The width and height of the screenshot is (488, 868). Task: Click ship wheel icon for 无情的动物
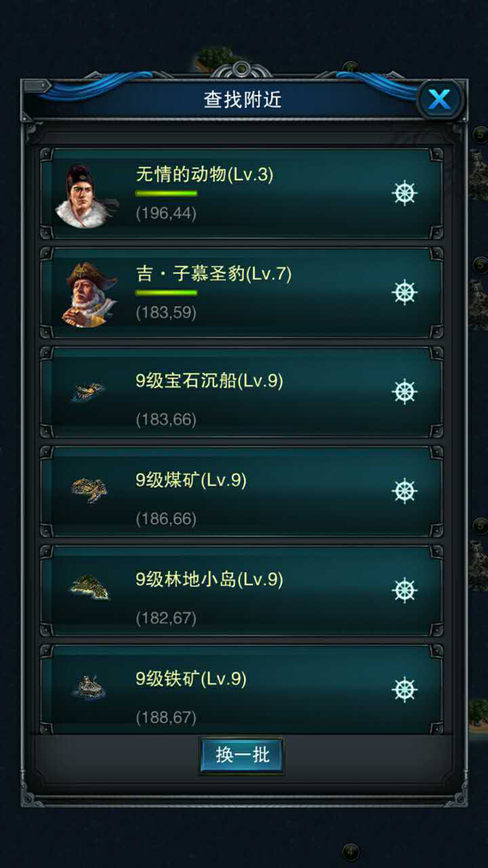pyautogui.click(x=404, y=193)
